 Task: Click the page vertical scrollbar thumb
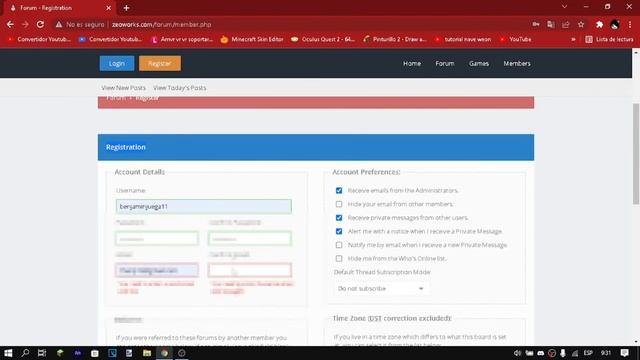pos(636,153)
